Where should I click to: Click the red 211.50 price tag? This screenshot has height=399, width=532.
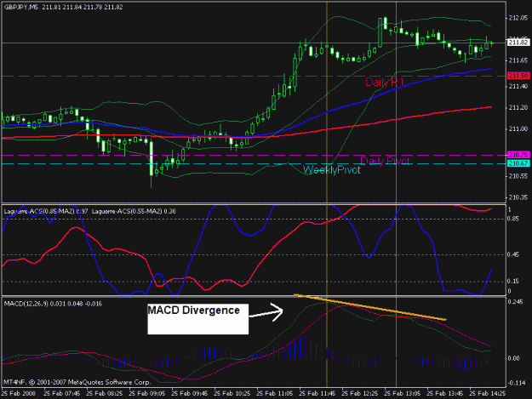(x=518, y=76)
